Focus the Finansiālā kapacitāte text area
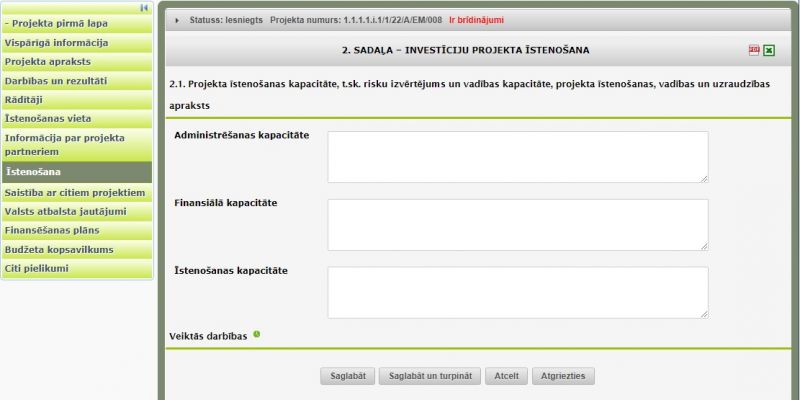800x400 pixels. 517,224
